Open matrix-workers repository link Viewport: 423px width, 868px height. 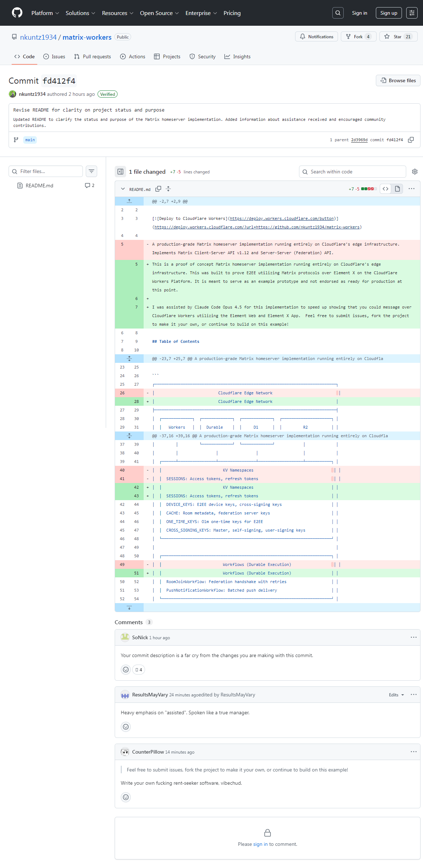tap(87, 37)
